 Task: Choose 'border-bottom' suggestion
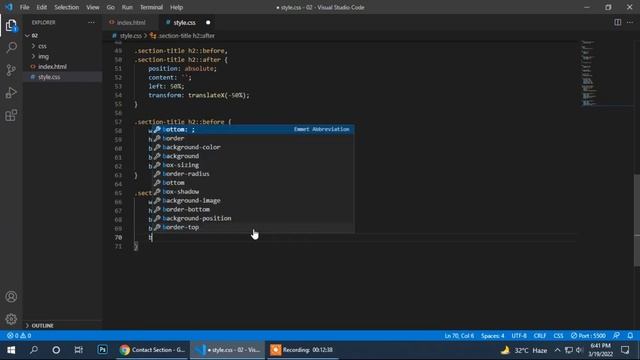coord(253,209)
